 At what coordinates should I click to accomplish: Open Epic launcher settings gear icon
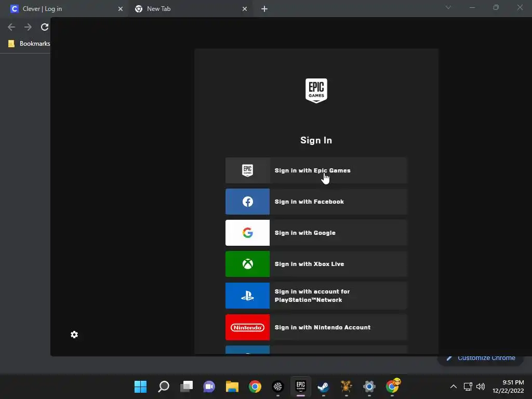point(74,335)
